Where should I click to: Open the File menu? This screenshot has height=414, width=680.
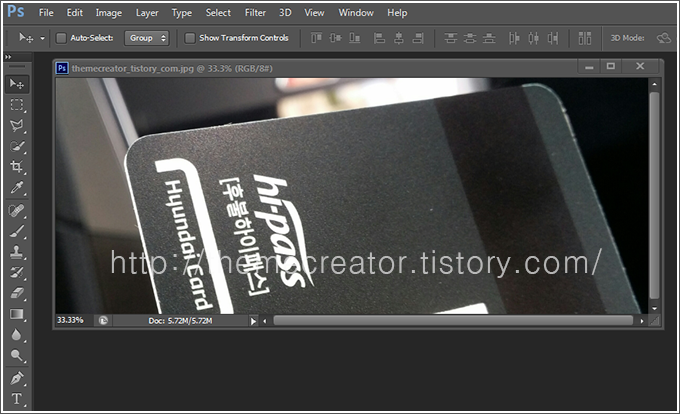[x=46, y=13]
